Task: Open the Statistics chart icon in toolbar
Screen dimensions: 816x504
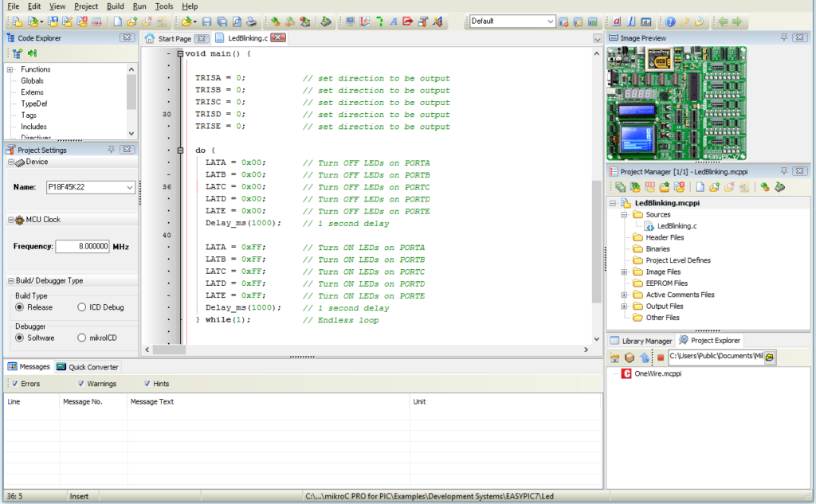Action: [645, 21]
